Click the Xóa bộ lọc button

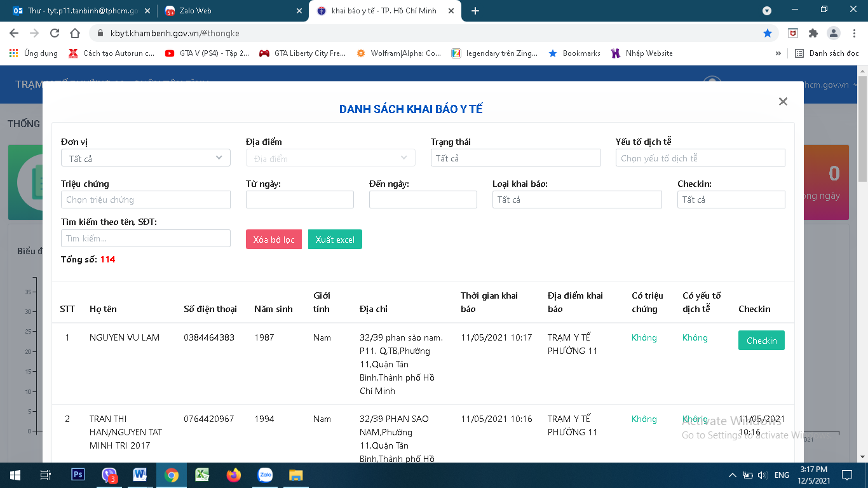point(273,240)
